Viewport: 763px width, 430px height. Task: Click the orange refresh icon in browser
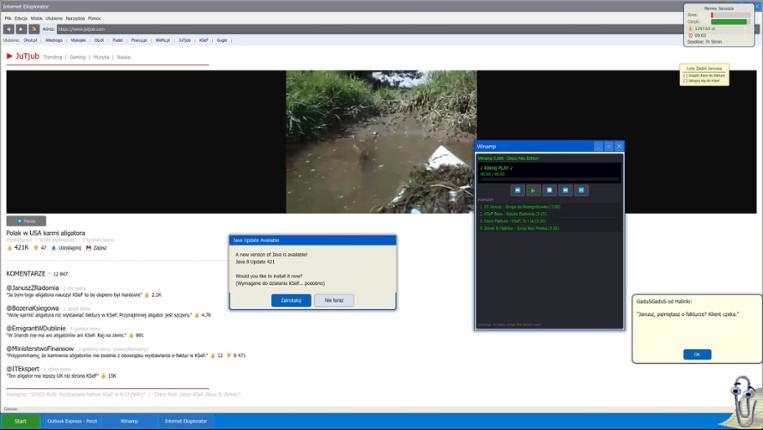click(34, 29)
